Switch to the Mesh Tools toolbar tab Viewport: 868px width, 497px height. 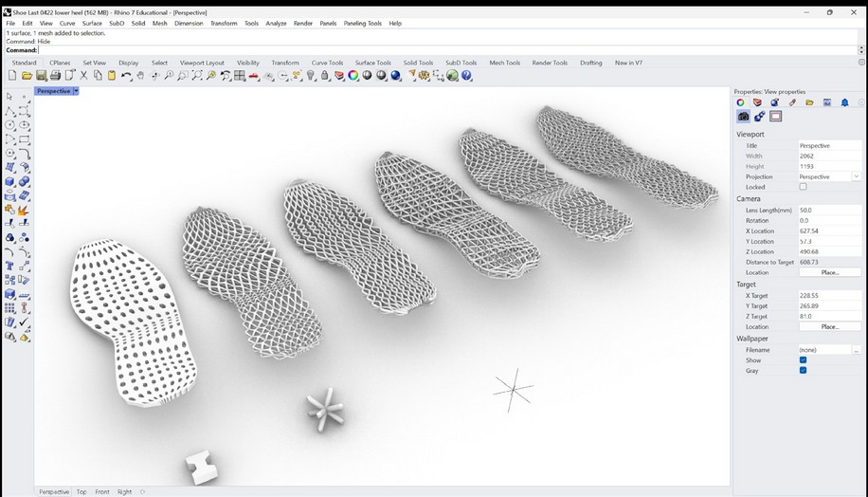(504, 63)
